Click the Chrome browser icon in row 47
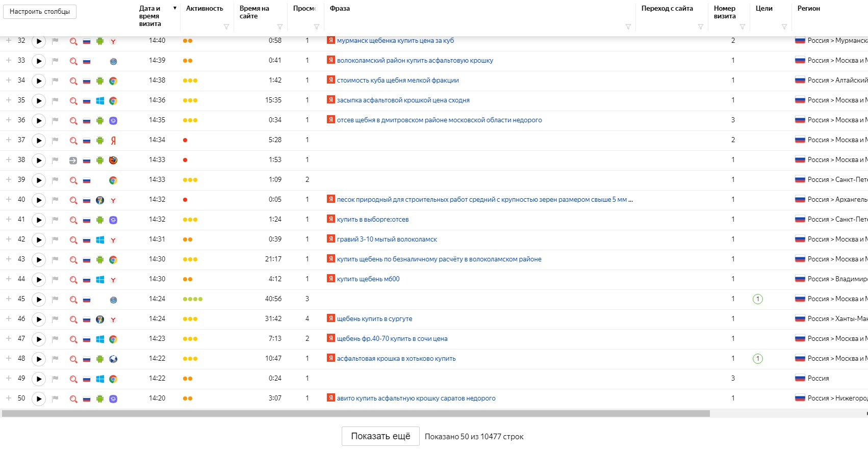This screenshot has height=454, width=868. pos(113,339)
